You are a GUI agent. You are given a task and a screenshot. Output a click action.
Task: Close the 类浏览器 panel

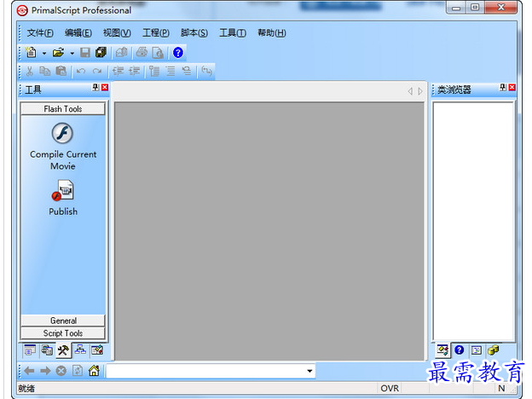coord(512,88)
